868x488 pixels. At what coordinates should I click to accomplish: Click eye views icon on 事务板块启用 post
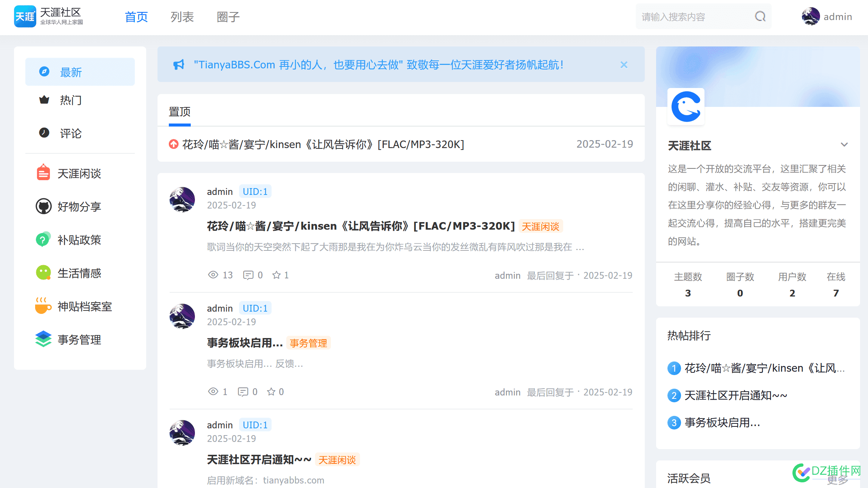click(x=213, y=391)
